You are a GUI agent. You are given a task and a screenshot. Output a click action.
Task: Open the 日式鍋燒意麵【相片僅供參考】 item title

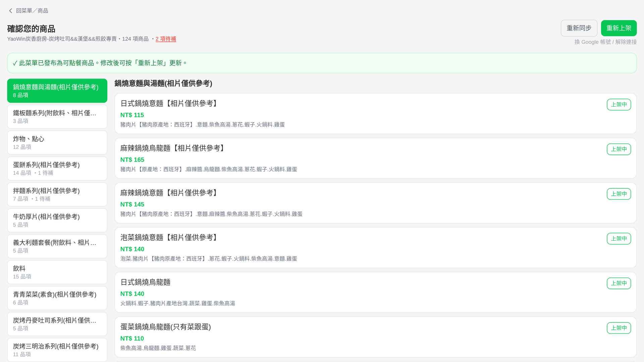170,104
